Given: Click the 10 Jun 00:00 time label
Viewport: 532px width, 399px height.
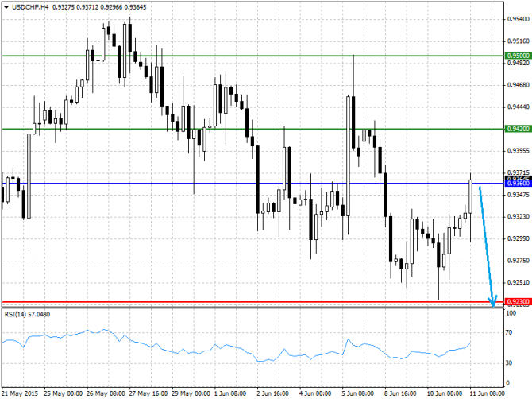Looking at the screenshot, I should click(x=445, y=393).
